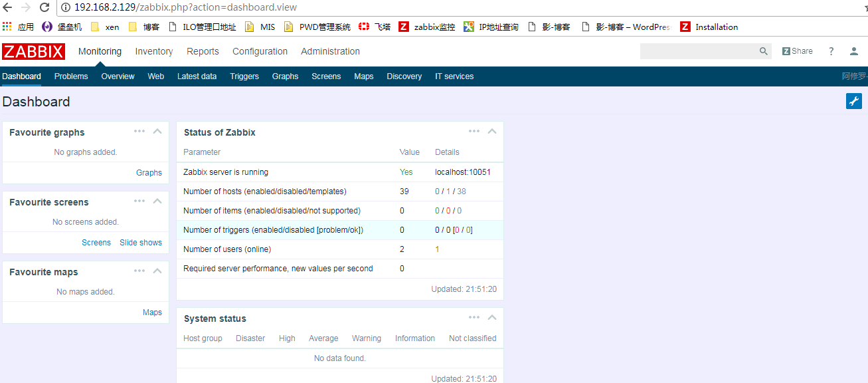Open the user profile icon

click(854, 51)
